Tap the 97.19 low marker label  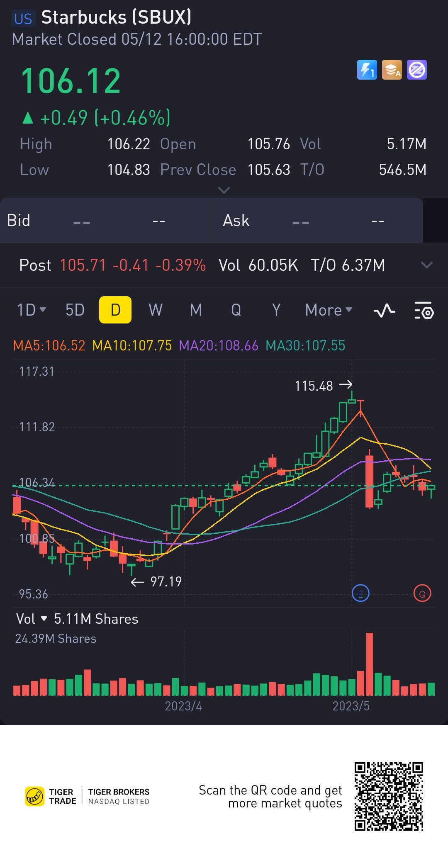tap(166, 582)
